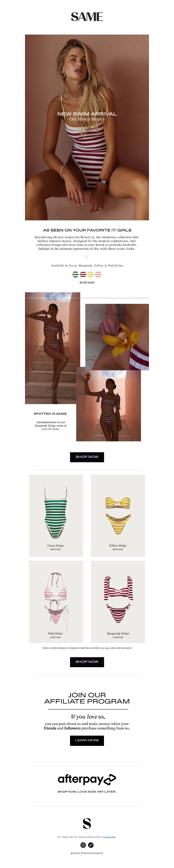Open the New Swim Arrival hero image
The image size is (174, 868).
(x=87, y=127)
